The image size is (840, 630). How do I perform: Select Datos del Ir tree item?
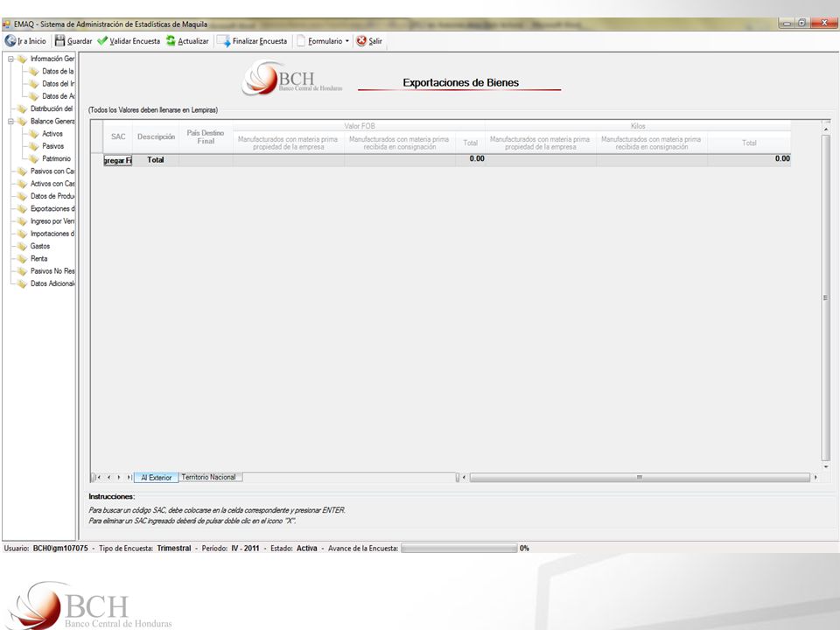[58, 84]
